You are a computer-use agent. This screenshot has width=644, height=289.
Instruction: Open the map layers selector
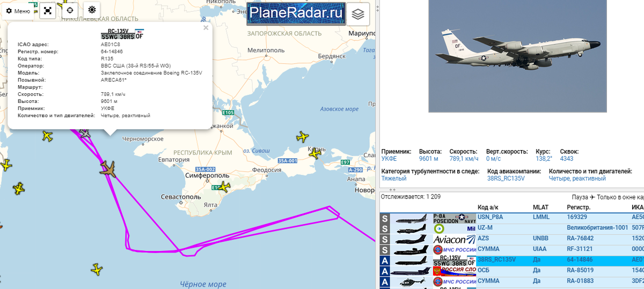358,14
